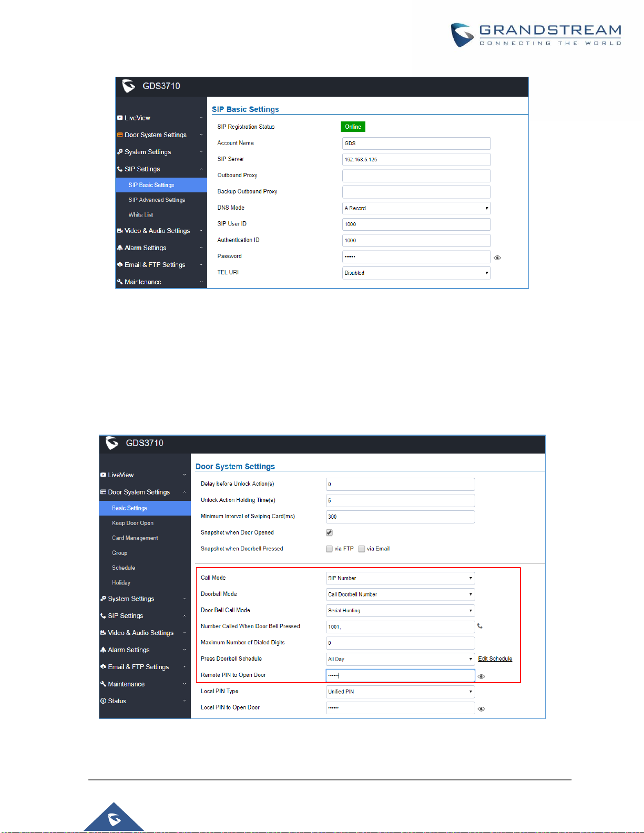Image resolution: width=644 pixels, height=833 pixels.
Task: Uncheck Snapshot when Door Opened checkbox
Action: click(x=330, y=532)
